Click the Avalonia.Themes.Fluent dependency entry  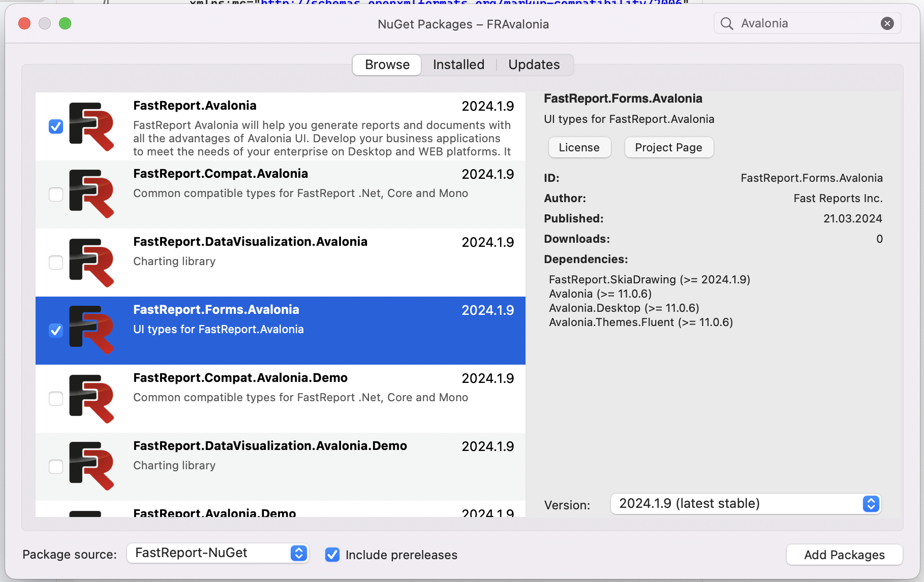(641, 322)
